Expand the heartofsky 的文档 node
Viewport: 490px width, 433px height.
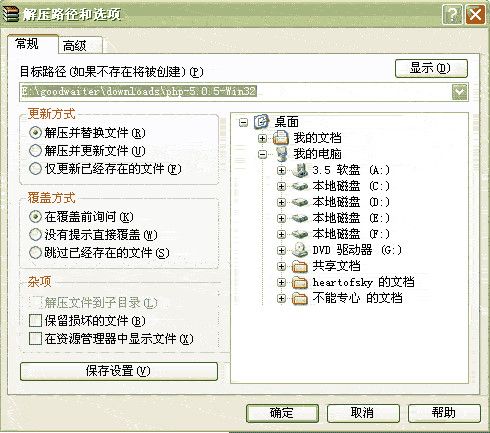point(281,282)
